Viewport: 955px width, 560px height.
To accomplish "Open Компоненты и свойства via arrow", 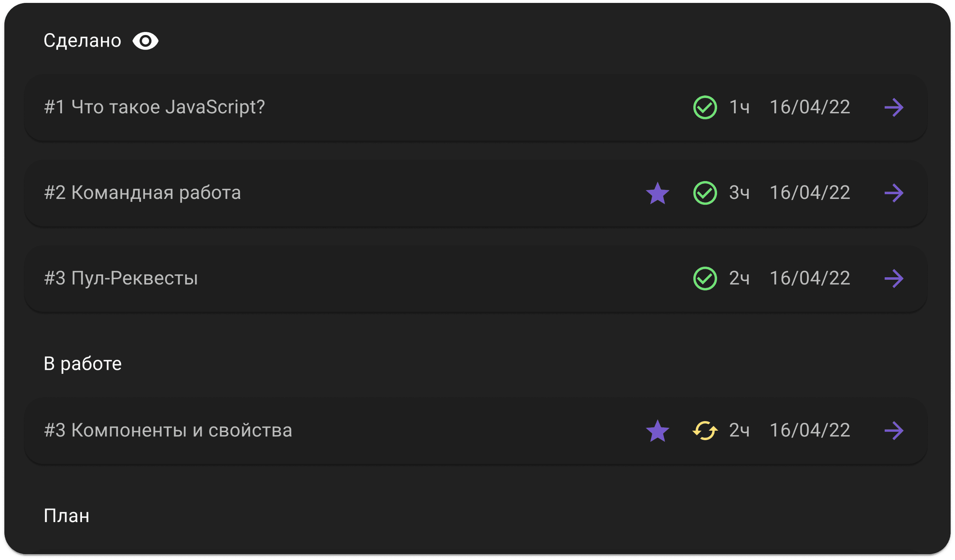I will (x=894, y=431).
